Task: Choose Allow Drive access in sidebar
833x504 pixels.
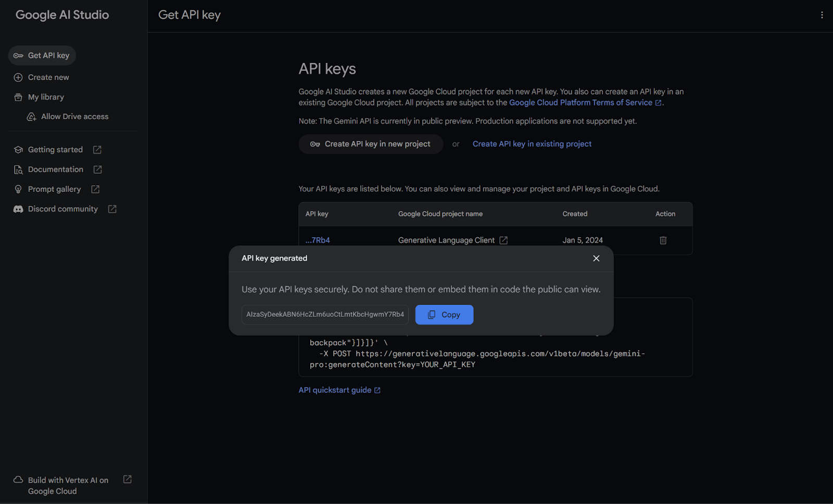Action: point(75,117)
